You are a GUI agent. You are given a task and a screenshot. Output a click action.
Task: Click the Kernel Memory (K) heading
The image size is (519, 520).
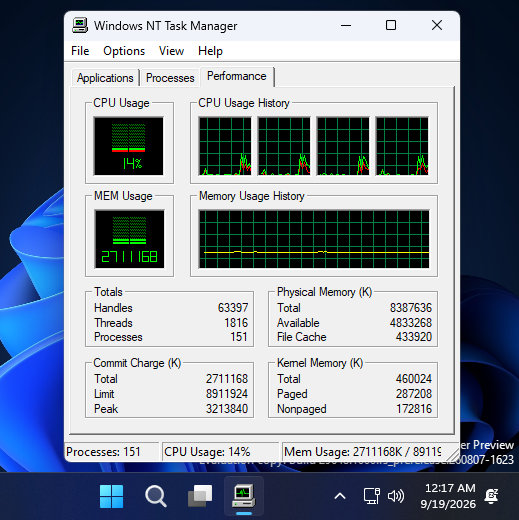(320, 363)
